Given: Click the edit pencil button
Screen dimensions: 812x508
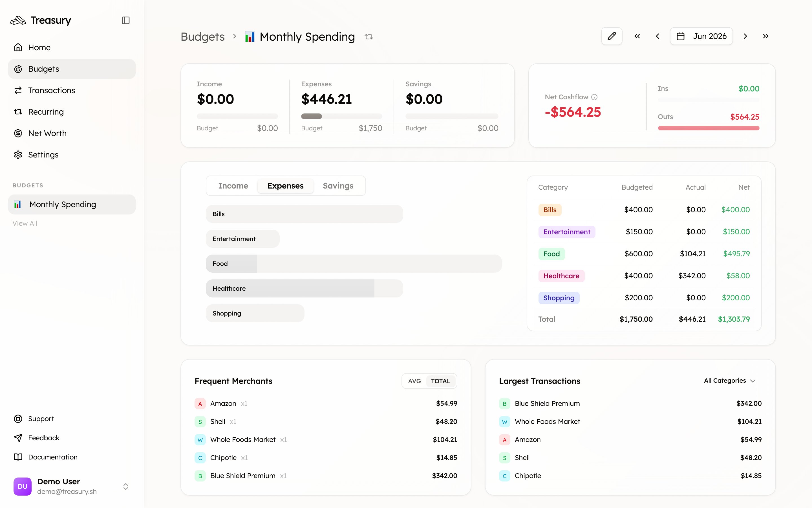Looking at the screenshot, I should tap(612, 36).
